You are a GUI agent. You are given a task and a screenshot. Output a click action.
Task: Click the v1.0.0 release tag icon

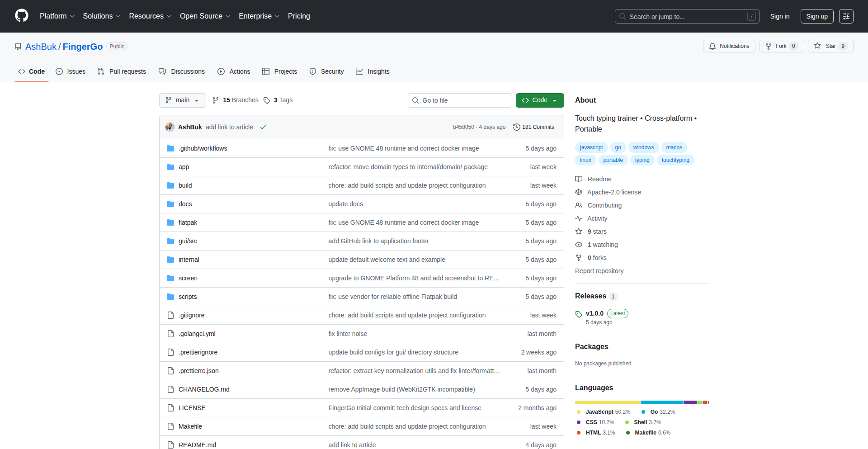click(579, 314)
